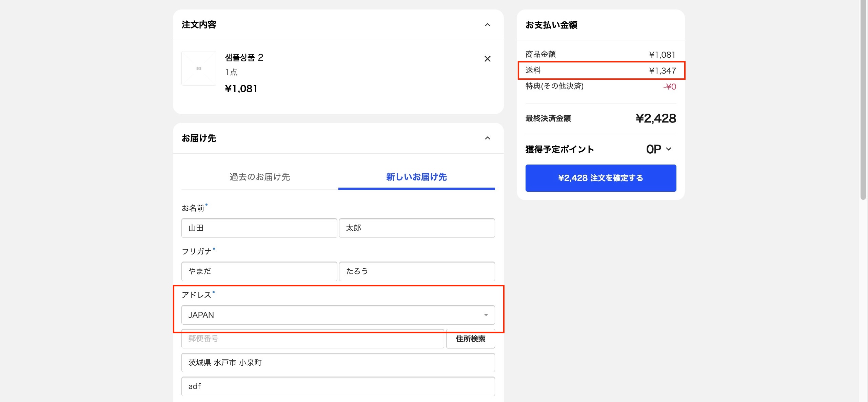
Task: Select the 新しいお届け先 tab
Action: [416, 177]
